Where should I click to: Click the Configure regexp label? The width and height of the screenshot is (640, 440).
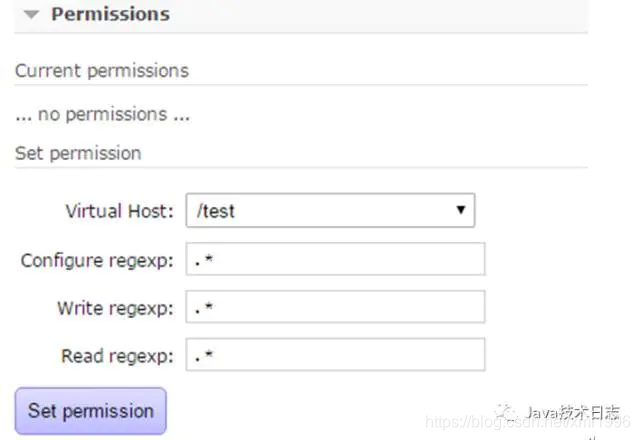point(97,260)
